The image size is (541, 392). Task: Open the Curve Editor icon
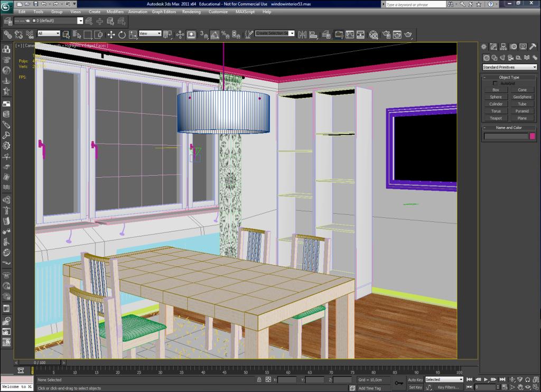(x=350, y=34)
